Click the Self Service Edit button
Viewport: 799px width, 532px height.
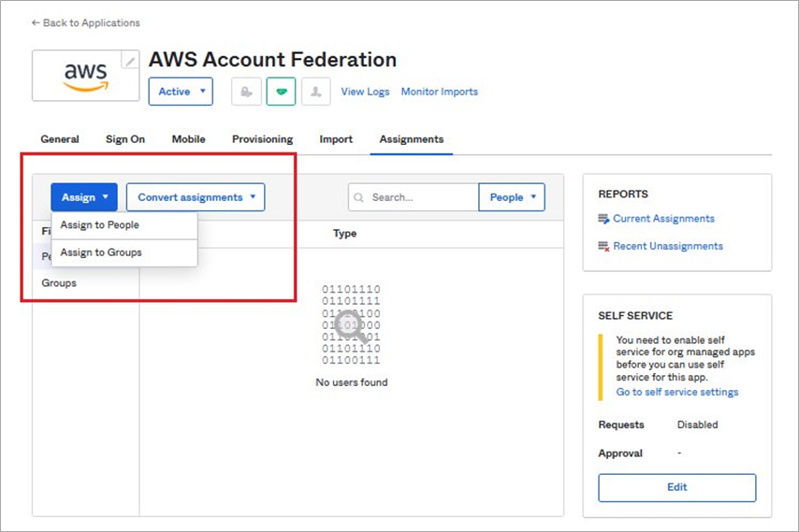(x=677, y=488)
